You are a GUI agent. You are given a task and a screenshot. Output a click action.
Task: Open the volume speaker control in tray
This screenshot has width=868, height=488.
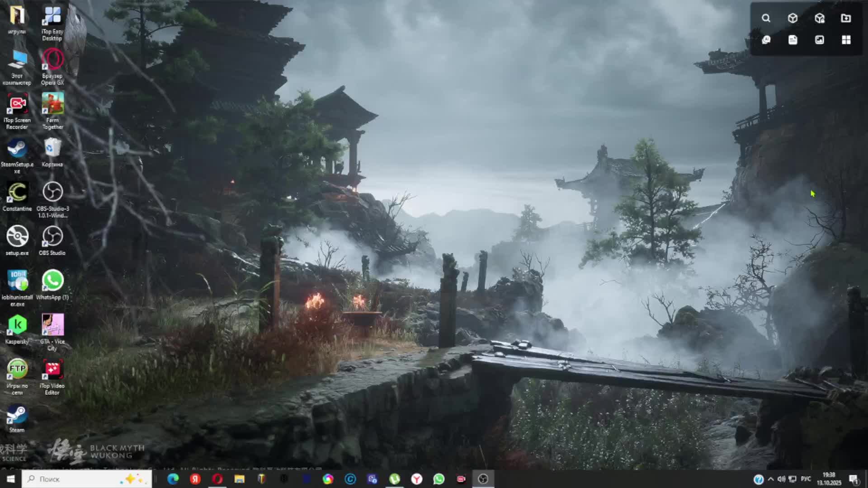(x=781, y=479)
